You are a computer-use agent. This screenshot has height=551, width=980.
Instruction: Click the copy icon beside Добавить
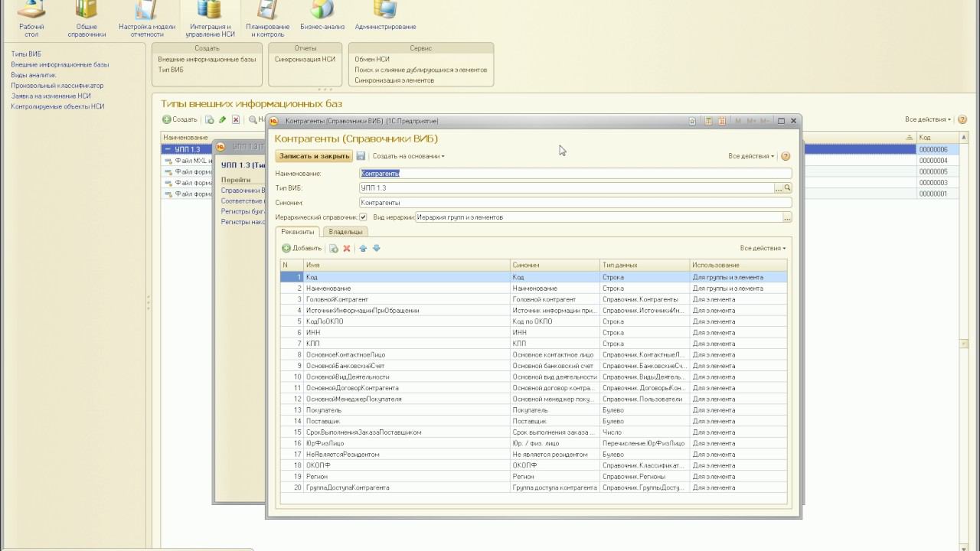tap(334, 248)
